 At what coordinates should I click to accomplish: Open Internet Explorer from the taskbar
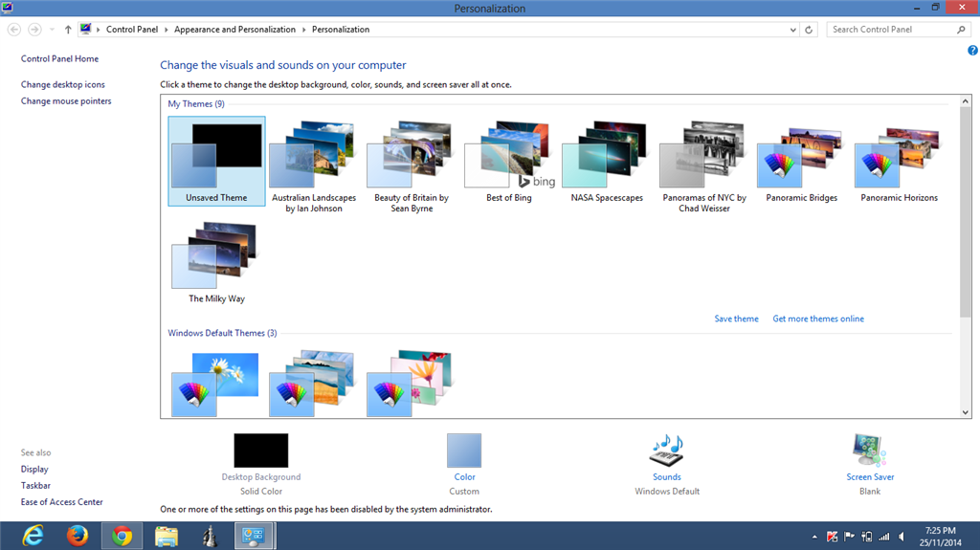pyautogui.click(x=33, y=537)
